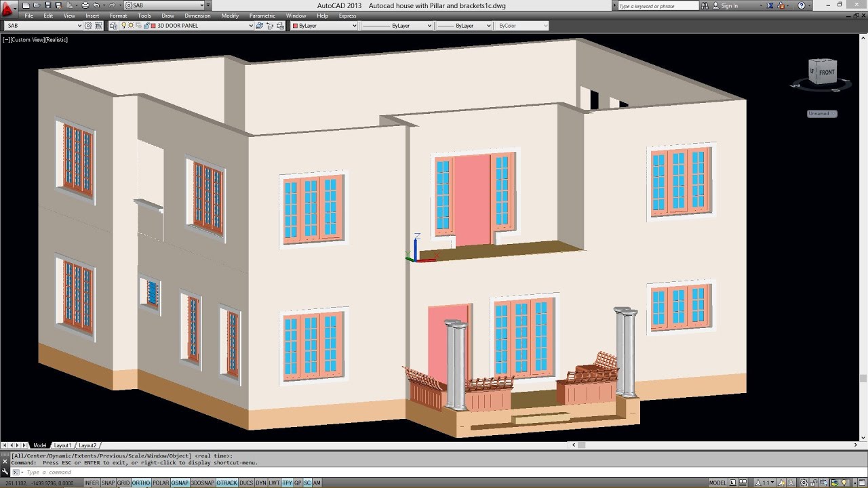Image resolution: width=868 pixels, height=488 pixels.
Task: Open the Draw menu
Action: point(168,16)
